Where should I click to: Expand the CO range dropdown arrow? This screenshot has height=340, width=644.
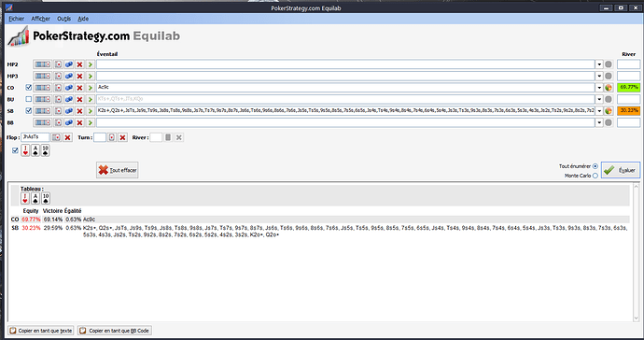click(x=599, y=88)
